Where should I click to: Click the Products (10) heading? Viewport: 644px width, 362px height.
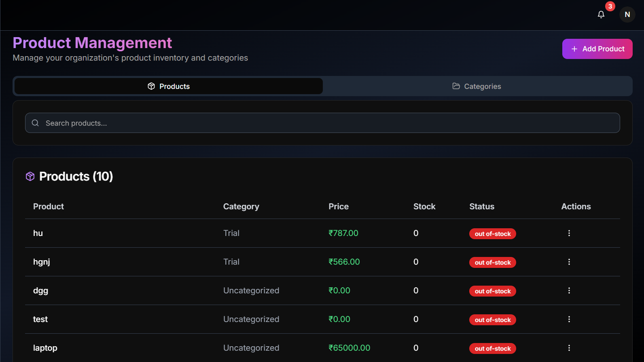click(x=76, y=176)
